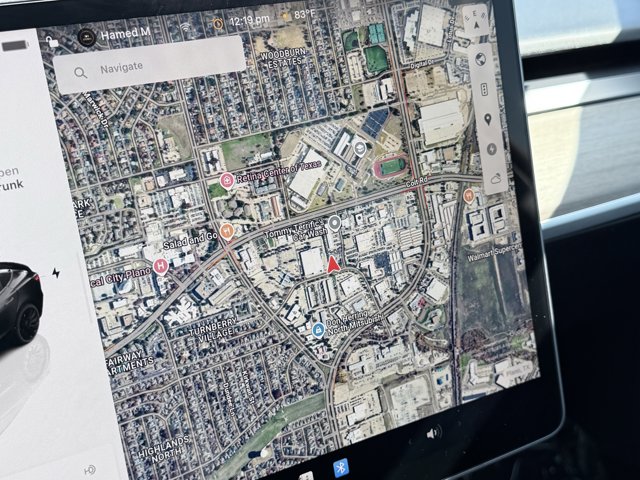
Task: Tap the red vehicle location arrow
Action: pos(334,264)
